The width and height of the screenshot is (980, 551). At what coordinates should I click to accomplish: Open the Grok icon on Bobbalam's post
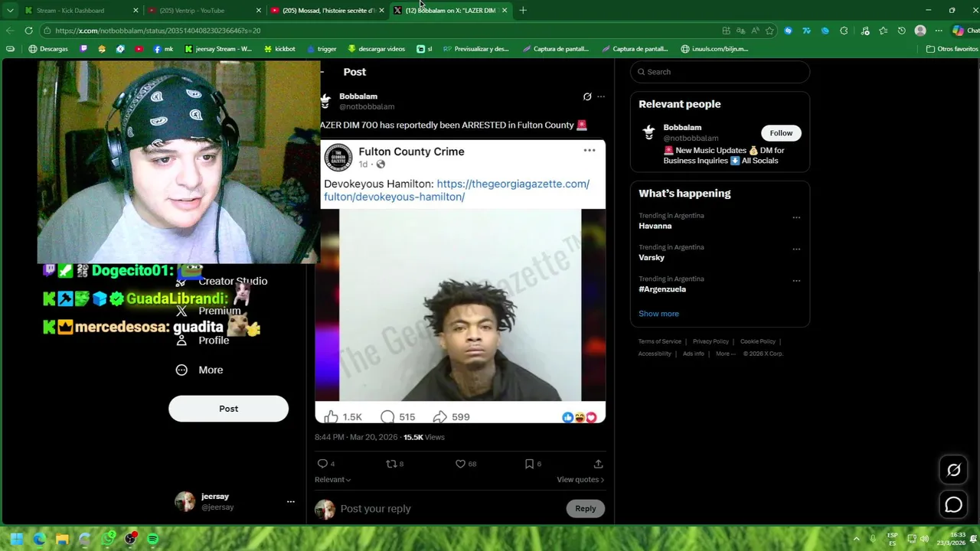[587, 96]
